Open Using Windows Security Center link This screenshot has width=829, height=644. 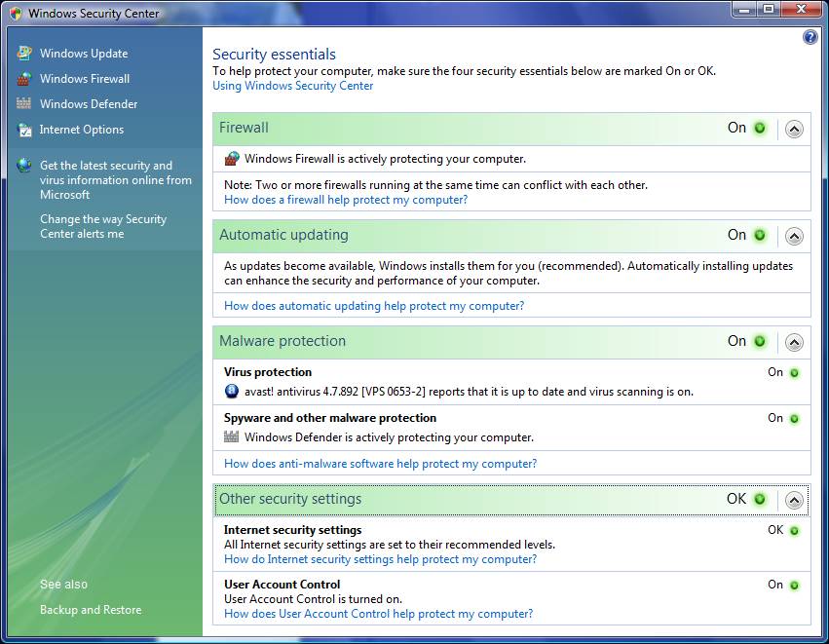coord(293,86)
